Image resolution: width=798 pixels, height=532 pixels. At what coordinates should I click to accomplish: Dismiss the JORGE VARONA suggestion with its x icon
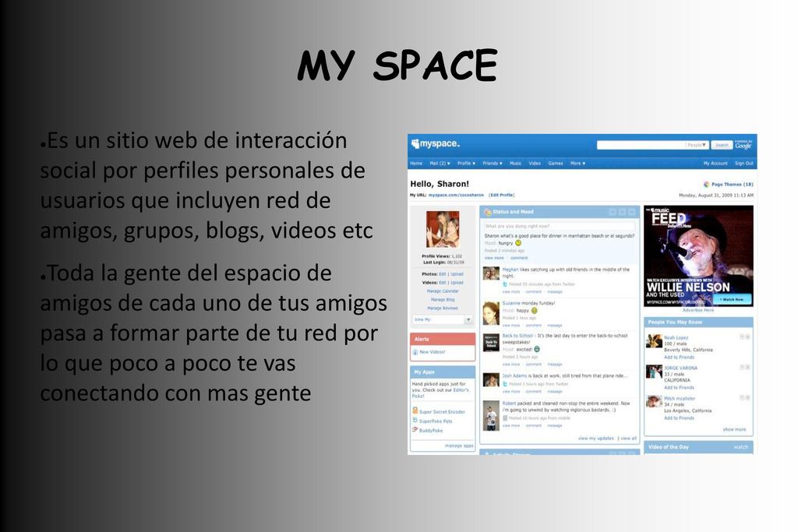747,367
